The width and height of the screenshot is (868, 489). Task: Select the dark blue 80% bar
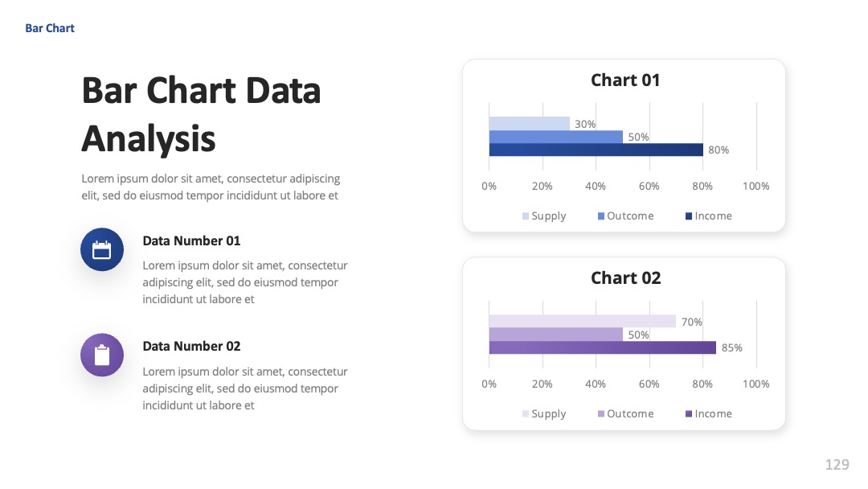tap(596, 150)
